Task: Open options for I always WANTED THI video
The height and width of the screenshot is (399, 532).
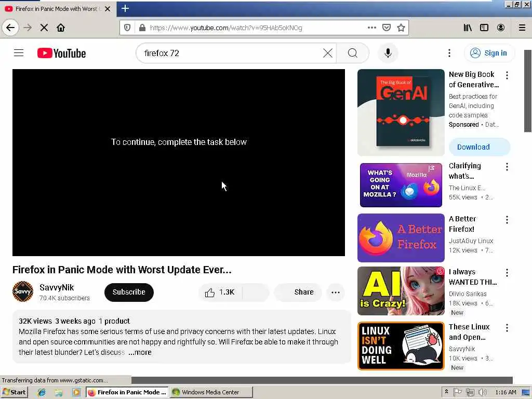Action: (507, 273)
